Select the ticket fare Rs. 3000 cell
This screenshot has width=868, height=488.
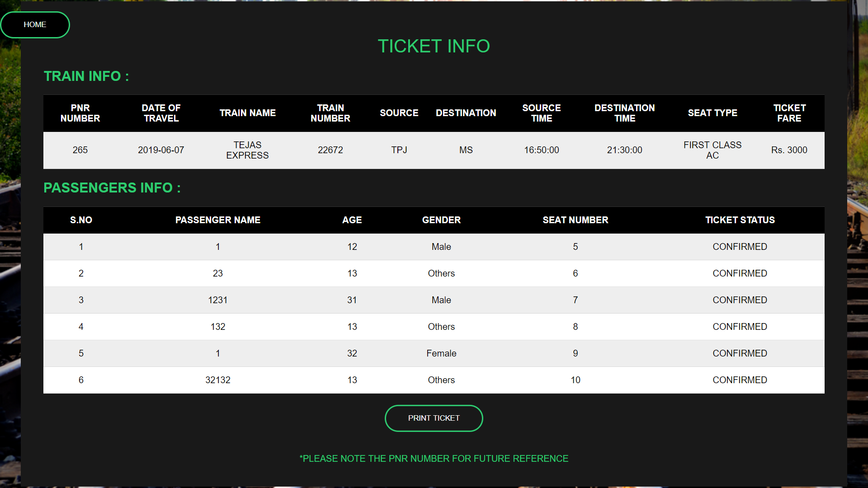(x=789, y=150)
